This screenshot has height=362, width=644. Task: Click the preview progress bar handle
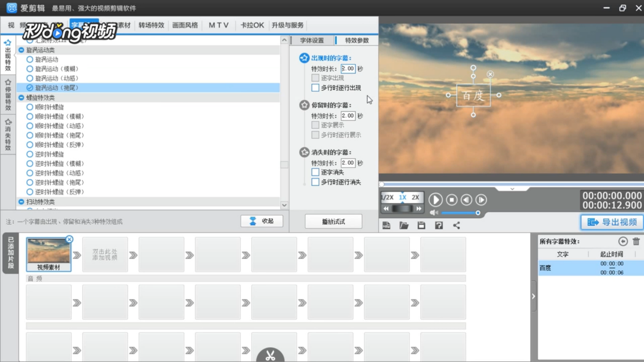382,184
